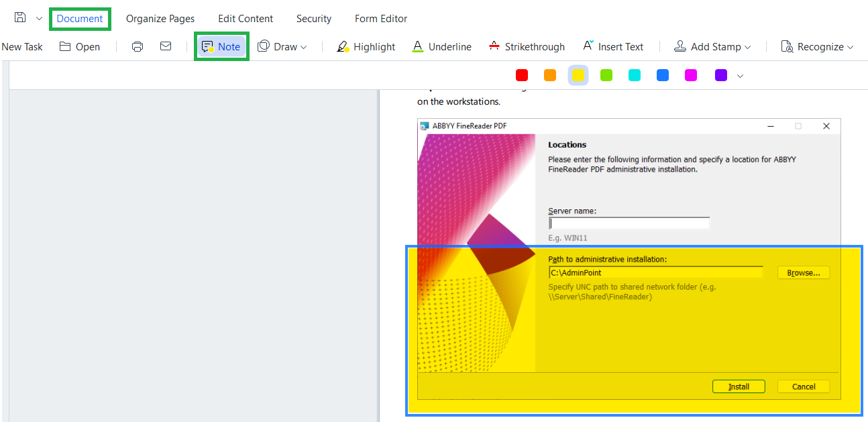Click 'on the workstations.' text in the document
The height and width of the screenshot is (422, 868).
tap(459, 102)
